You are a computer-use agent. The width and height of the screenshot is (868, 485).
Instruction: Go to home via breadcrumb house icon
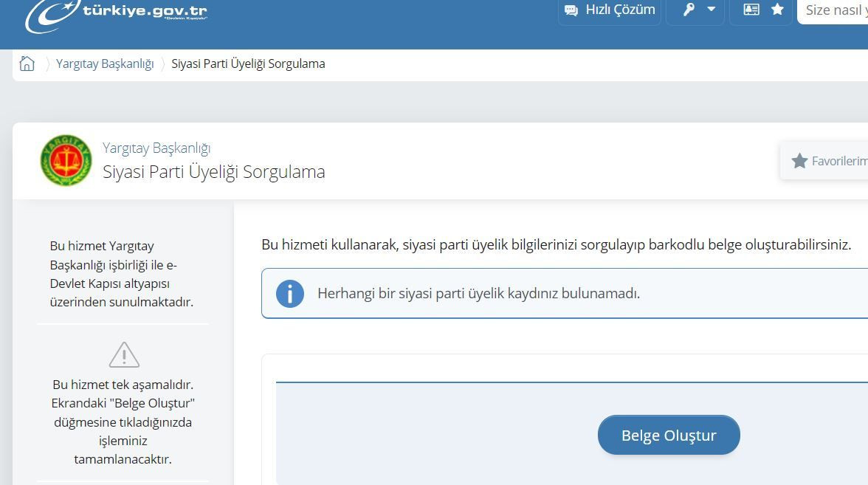pyautogui.click(x=27, y=63)
